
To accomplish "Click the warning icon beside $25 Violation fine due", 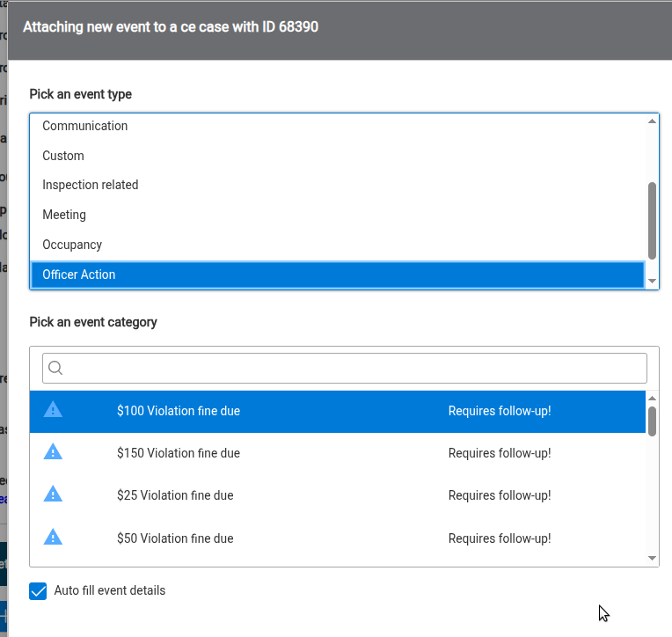I will 53,494.
